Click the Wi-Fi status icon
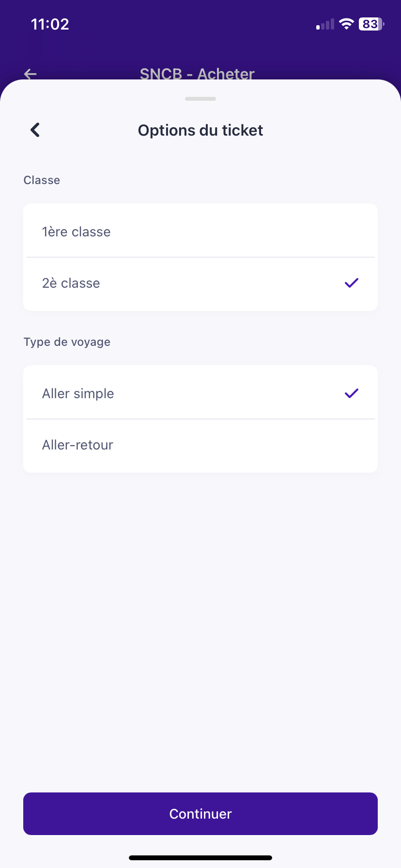The width and height of the screenshot is (401, 868). (346, 24)
